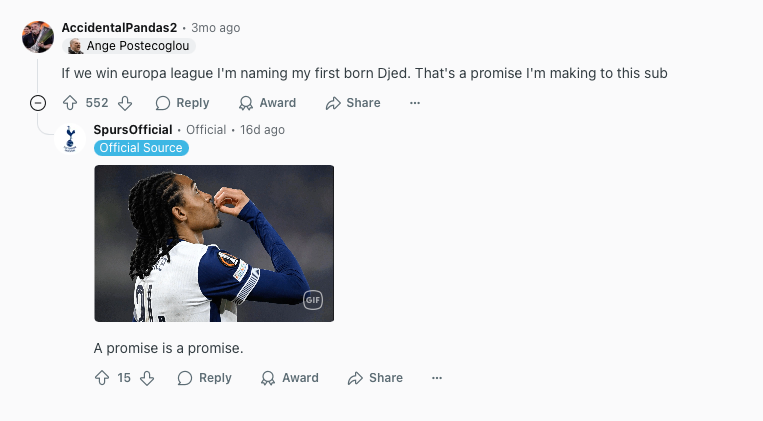Open SpursOfficial user profile link
This screenshot has height=421, width=763.
[133, 129]
